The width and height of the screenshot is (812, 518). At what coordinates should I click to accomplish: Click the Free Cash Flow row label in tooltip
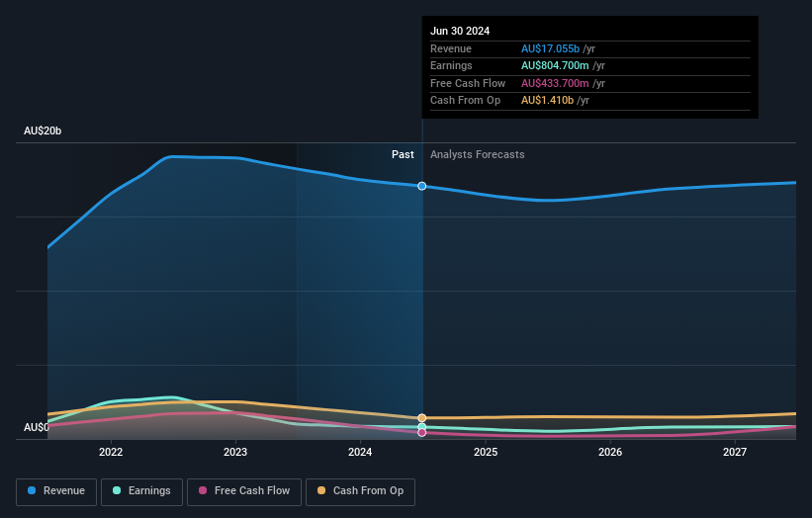coord(468,83)
